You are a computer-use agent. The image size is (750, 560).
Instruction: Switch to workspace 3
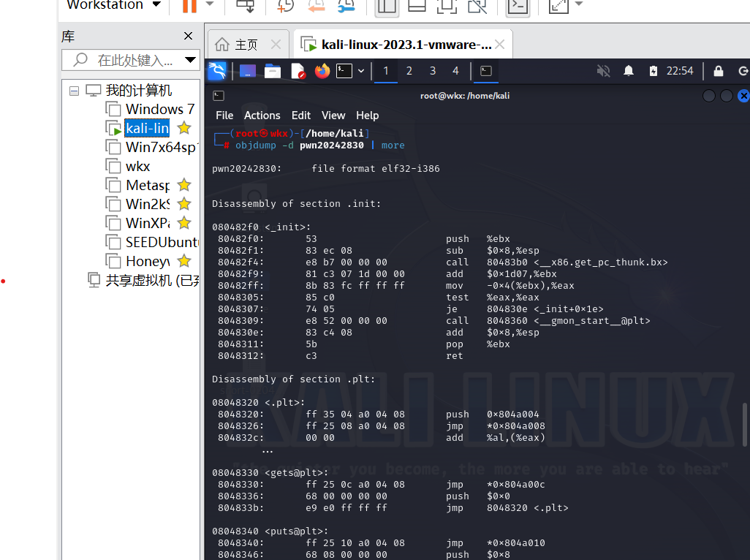point(433,71)
